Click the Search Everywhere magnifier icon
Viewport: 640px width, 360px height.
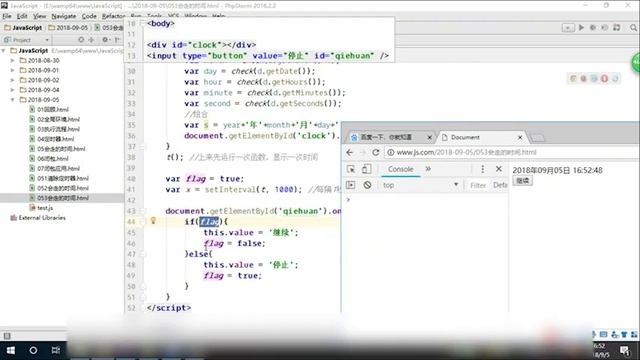[633, 28]
